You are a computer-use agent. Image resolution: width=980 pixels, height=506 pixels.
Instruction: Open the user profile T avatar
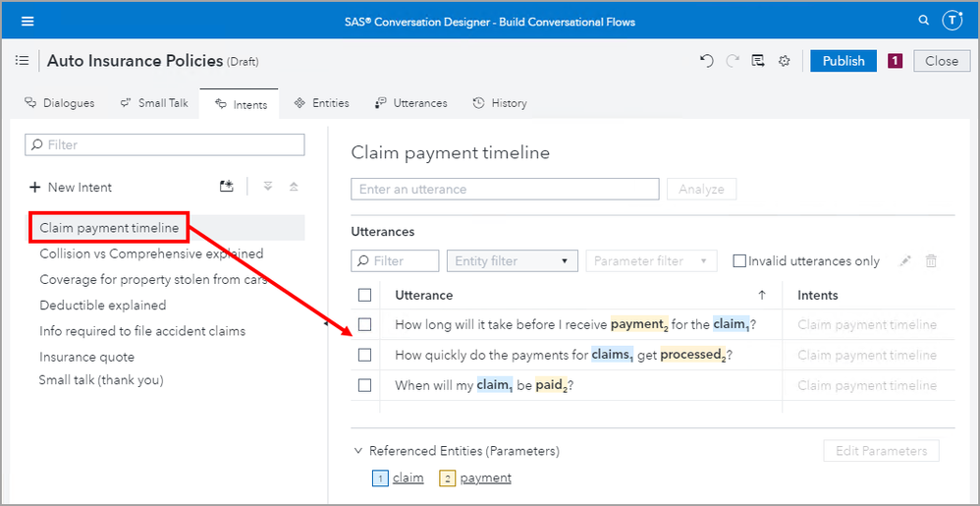click(952, 21)
